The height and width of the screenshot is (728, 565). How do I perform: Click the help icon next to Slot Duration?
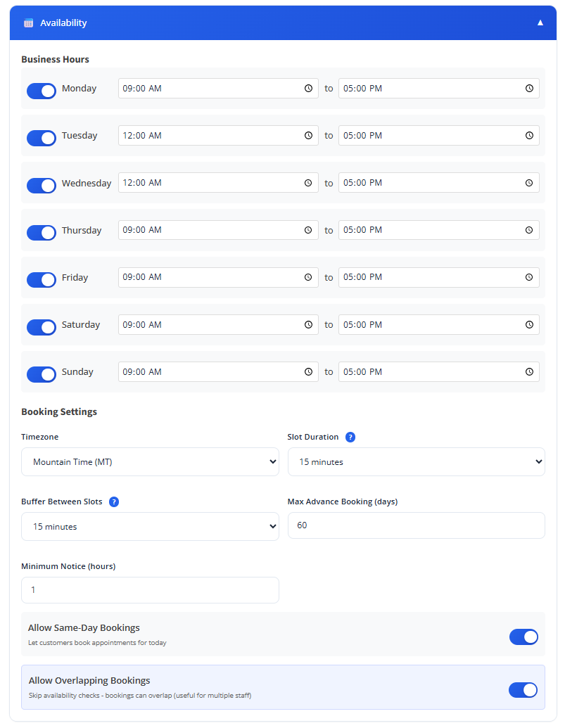350,437
